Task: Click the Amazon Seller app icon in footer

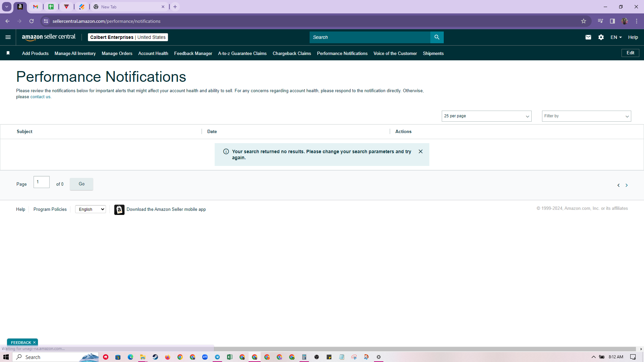Action: [x=119, y=209]
